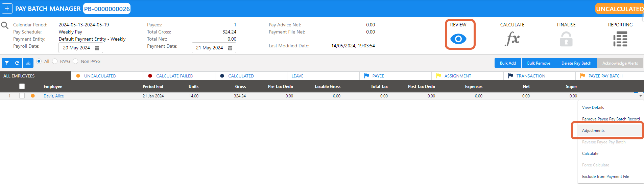This screenshot has height=184, width=644.
Task: Toggle the select-all header checkbox
Action: [x=22, y=86]
